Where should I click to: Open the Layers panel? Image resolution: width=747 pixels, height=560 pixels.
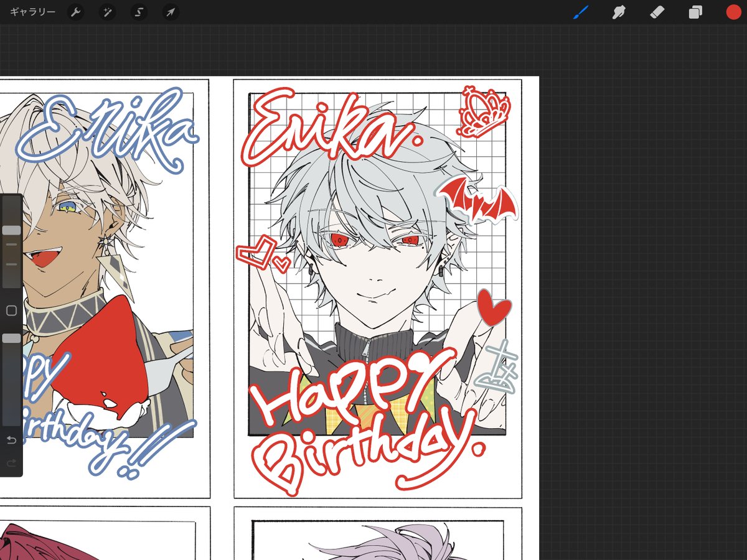point(695,12)
